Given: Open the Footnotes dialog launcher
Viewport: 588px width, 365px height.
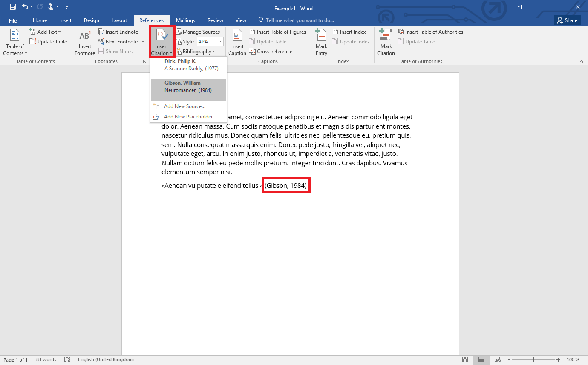Looking at the screenshot, I should pyautogui.click(x=145, y=62).
